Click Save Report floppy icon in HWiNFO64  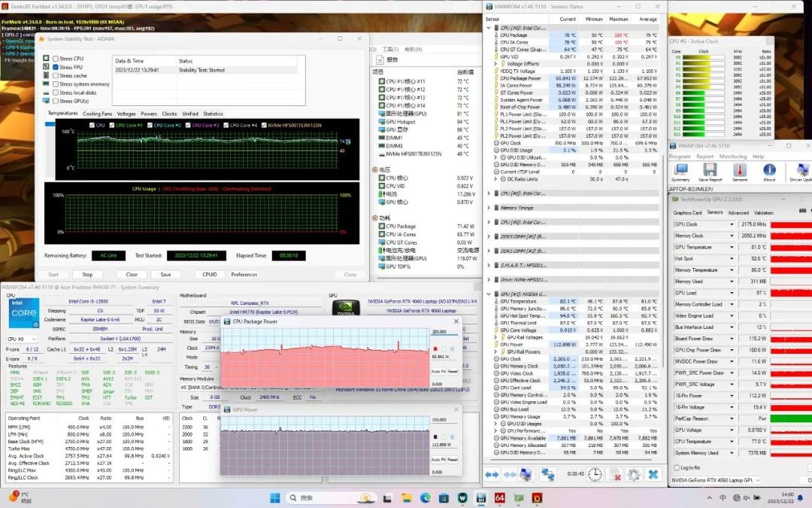[710, 171]
